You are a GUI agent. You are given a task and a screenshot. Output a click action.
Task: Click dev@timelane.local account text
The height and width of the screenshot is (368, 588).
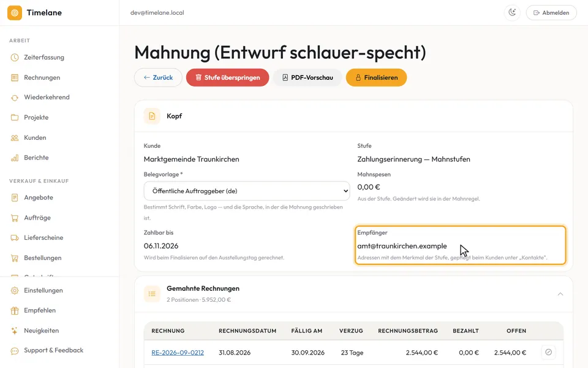157,13
